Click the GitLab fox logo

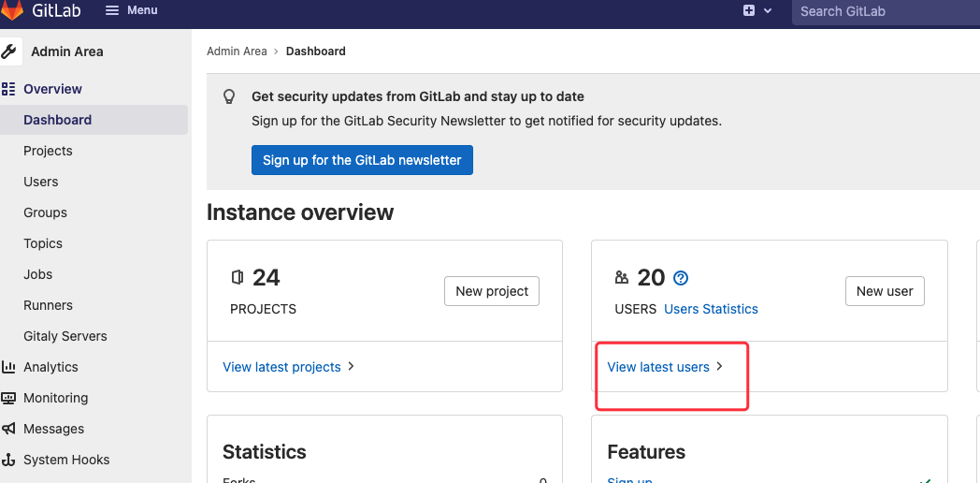(11, 10)
